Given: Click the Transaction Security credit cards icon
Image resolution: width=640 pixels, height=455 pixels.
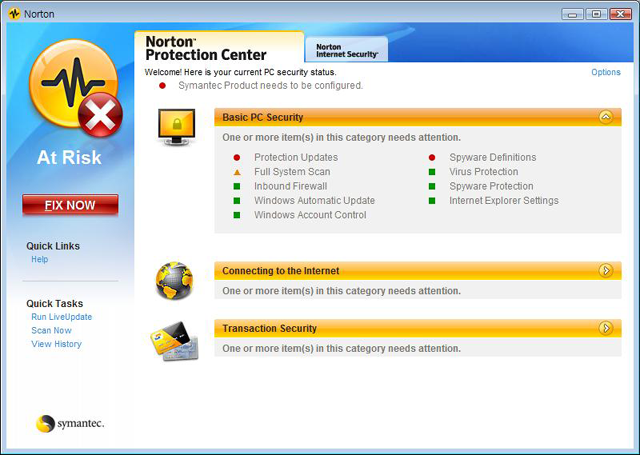Looking at the screenshot, I should tap(175, 341).
